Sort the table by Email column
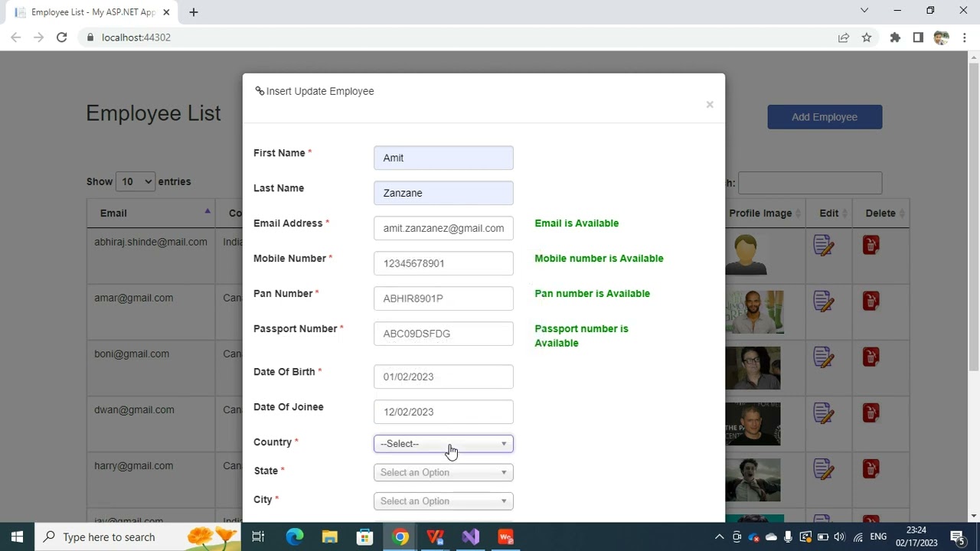The image size is (980, 551). [x=151, y=213]
